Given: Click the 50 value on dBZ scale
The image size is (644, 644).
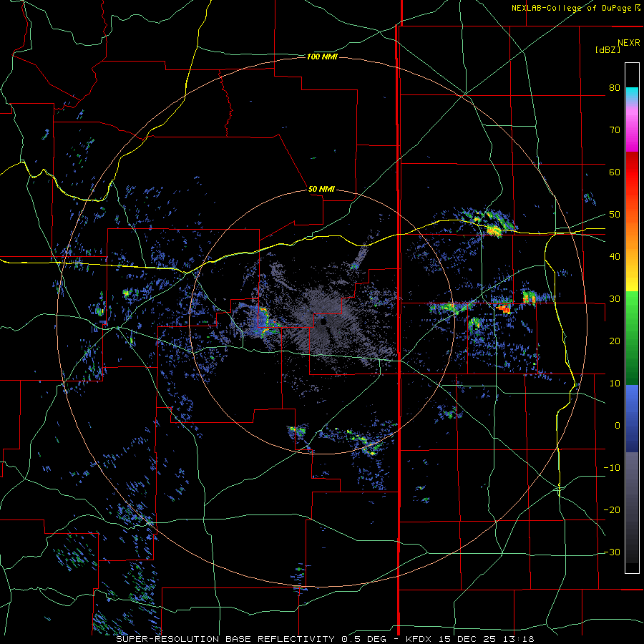Looking at the screenshot, I should [x=615, y=215].
